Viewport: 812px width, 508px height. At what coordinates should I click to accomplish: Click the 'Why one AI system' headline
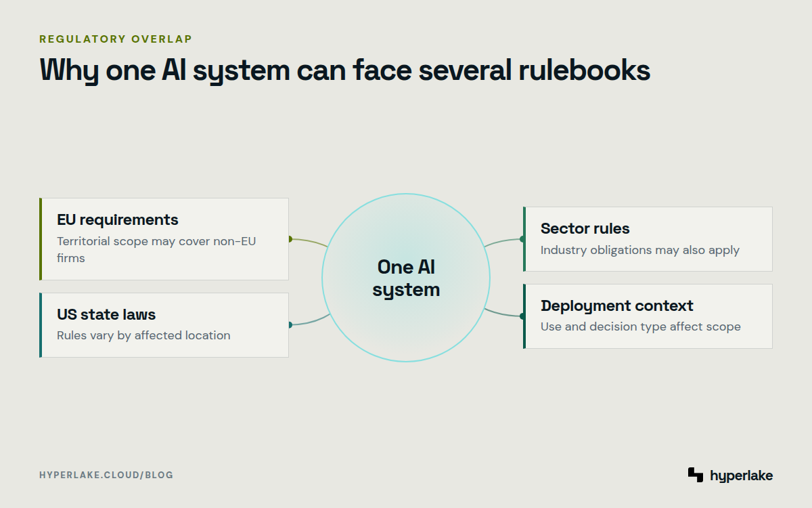[345, 70]
